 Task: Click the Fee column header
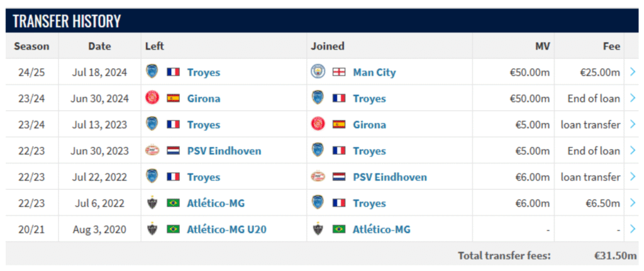[611, 46]
